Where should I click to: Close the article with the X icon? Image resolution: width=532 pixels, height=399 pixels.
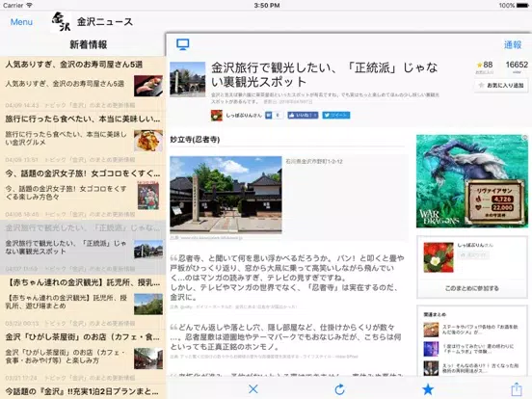click(253, 388)
